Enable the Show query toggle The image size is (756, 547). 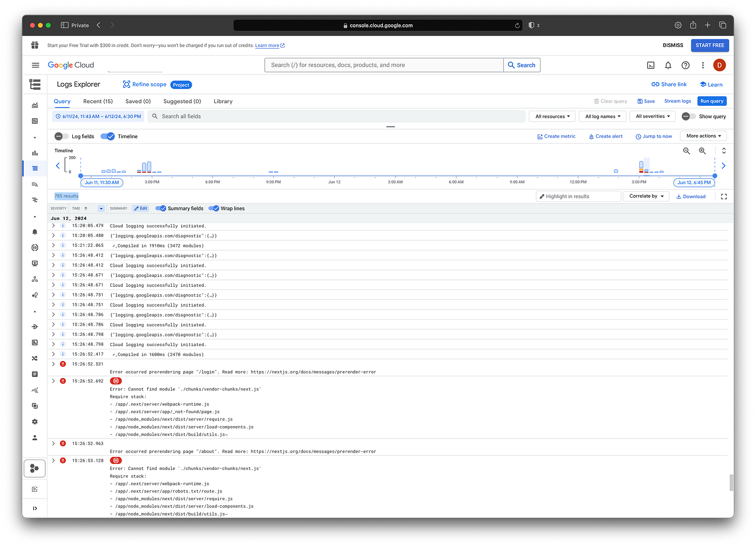688,117
